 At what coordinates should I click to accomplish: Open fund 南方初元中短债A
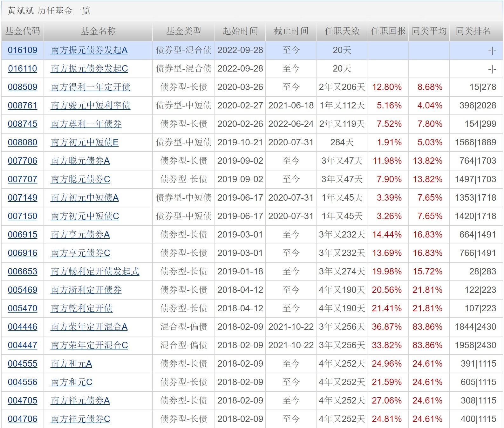pos(85,198)
